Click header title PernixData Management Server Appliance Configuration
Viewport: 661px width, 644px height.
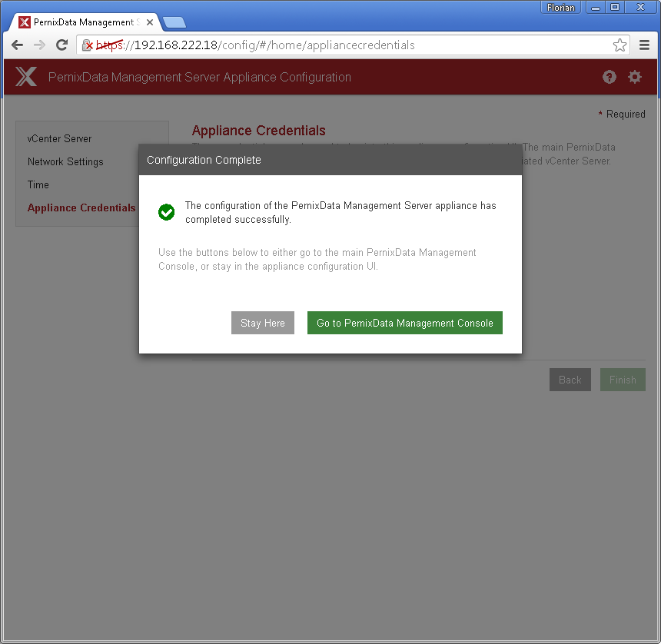[x=199, y=77]
